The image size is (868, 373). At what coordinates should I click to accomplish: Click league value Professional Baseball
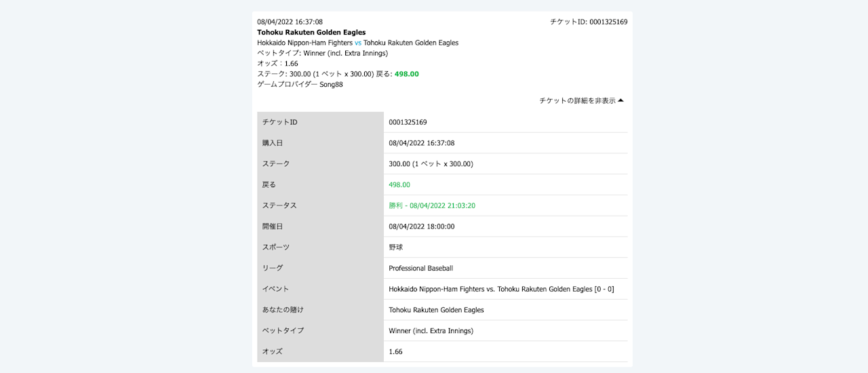420,269
